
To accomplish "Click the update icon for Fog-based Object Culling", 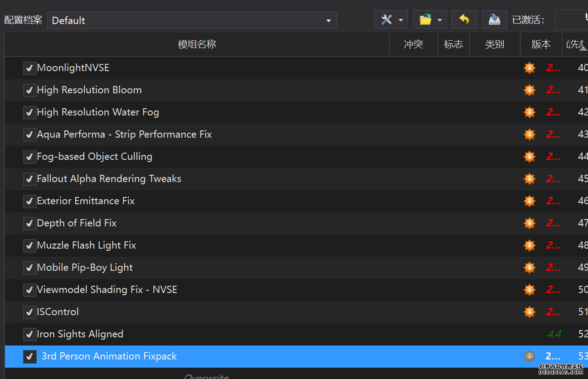I will (529, 157).
